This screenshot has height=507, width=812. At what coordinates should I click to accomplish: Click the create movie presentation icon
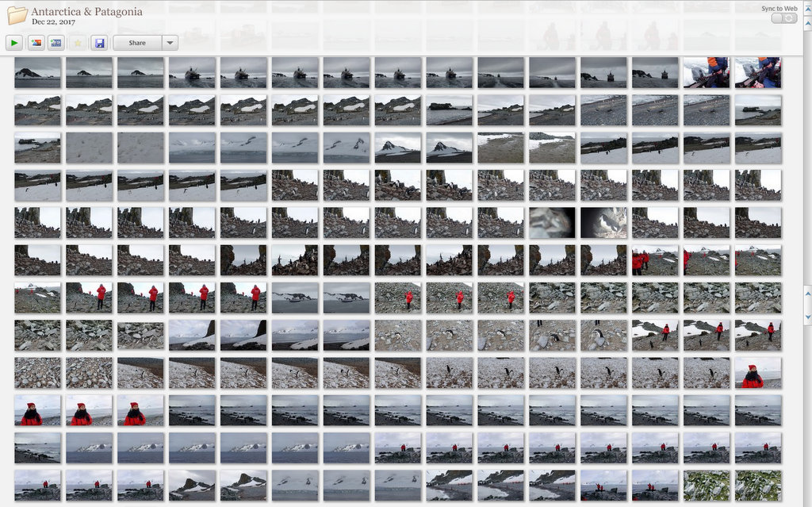coord(56,43)
